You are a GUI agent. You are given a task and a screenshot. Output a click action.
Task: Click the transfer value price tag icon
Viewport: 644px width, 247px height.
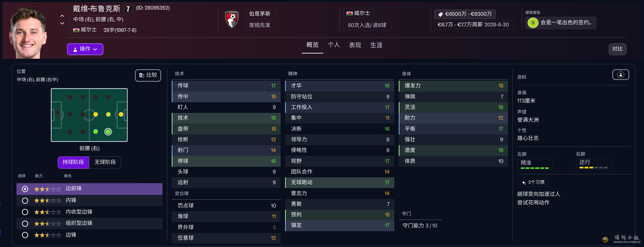click(440, 14)
